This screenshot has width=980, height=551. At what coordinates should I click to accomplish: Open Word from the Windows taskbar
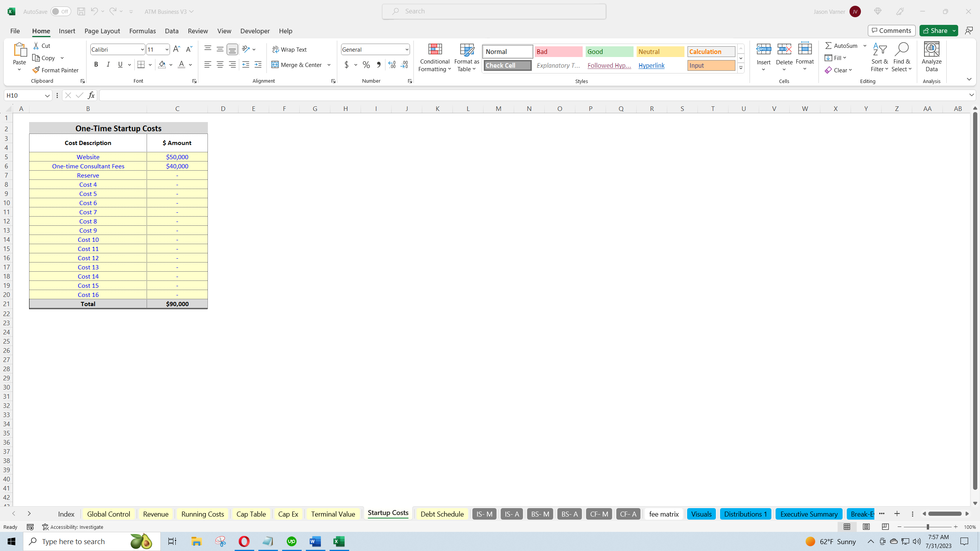(315, 541)
